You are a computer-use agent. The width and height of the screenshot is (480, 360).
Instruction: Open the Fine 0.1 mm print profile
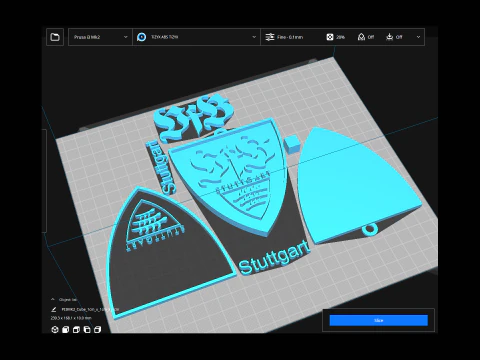290,37
